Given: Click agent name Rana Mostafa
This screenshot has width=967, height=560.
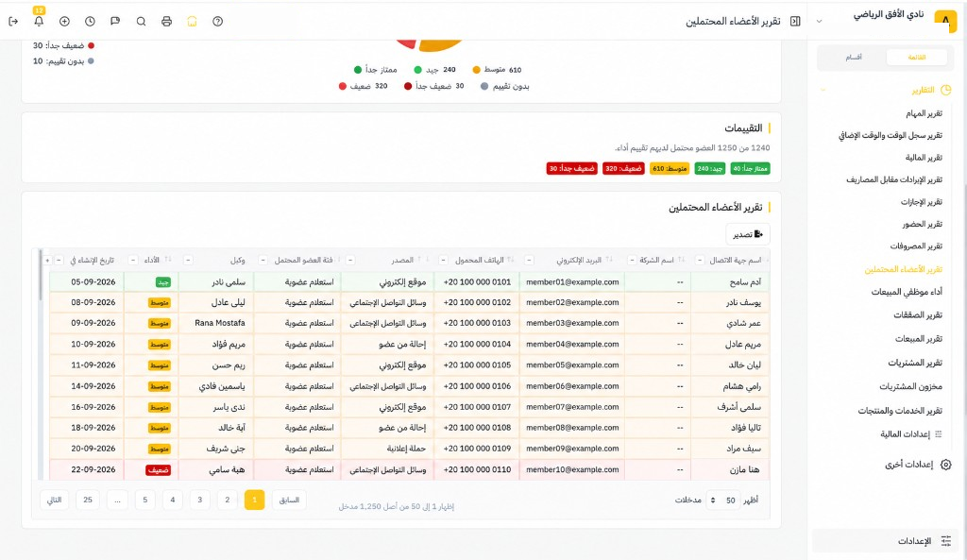Looking at the screenshot, I should (219, 323).
